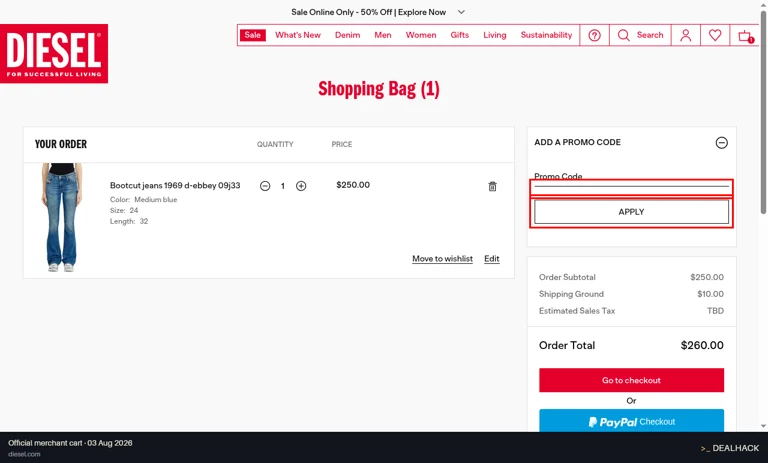
Task: Click the Shipping Ground $10.00 value
Action: [710, 294]
